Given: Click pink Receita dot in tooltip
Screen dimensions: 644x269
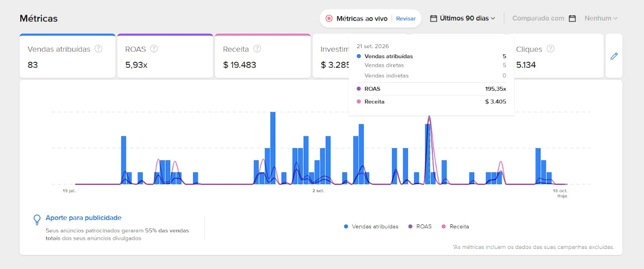Looking at the screenshot, I should [359, 102].
